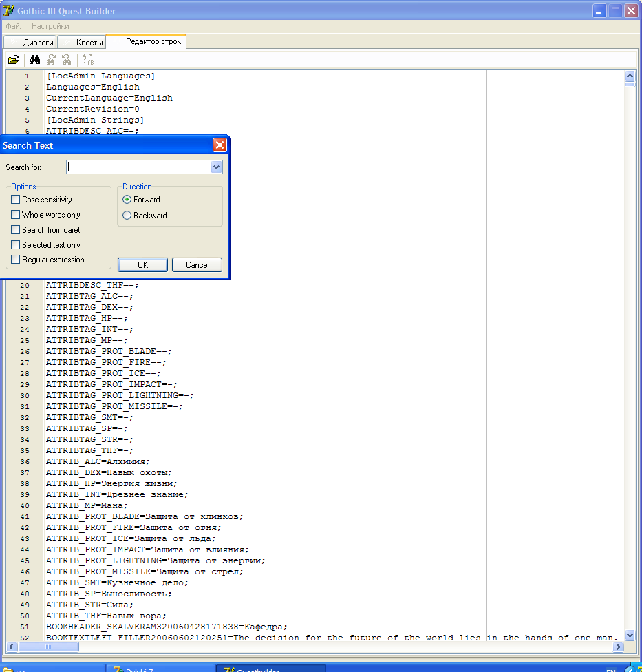Click the [LocAdmin_Strings] section line

pyautogui.click(x=95, y=120)
